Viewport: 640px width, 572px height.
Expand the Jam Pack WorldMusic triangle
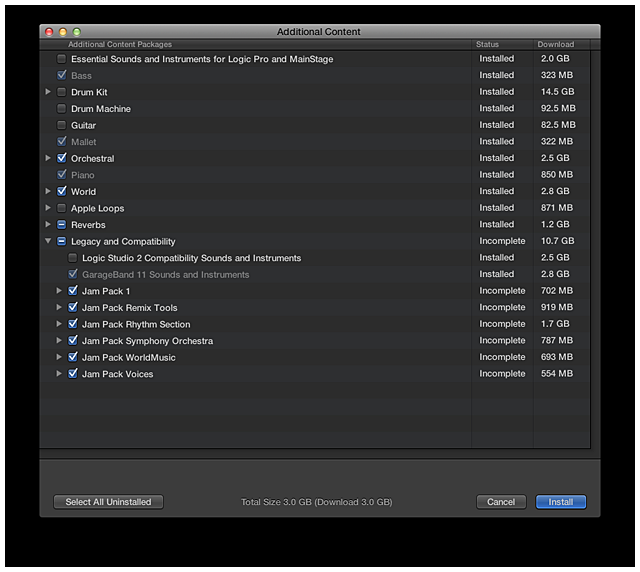coord(59,357)
